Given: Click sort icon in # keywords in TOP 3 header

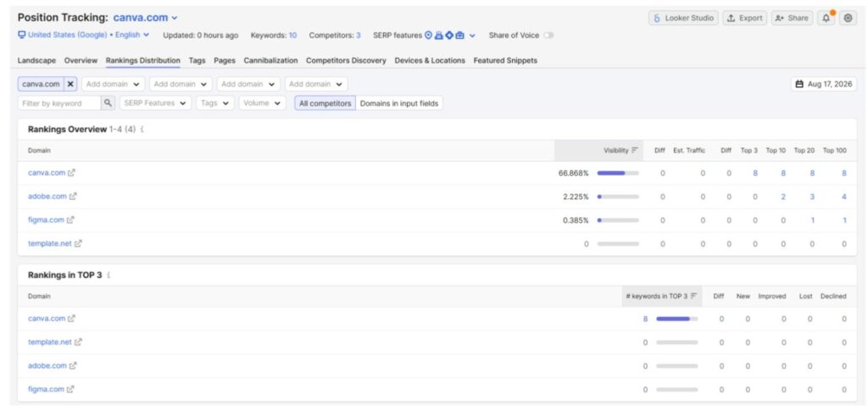Looking at the screenshot, I should tap(693, 297).
